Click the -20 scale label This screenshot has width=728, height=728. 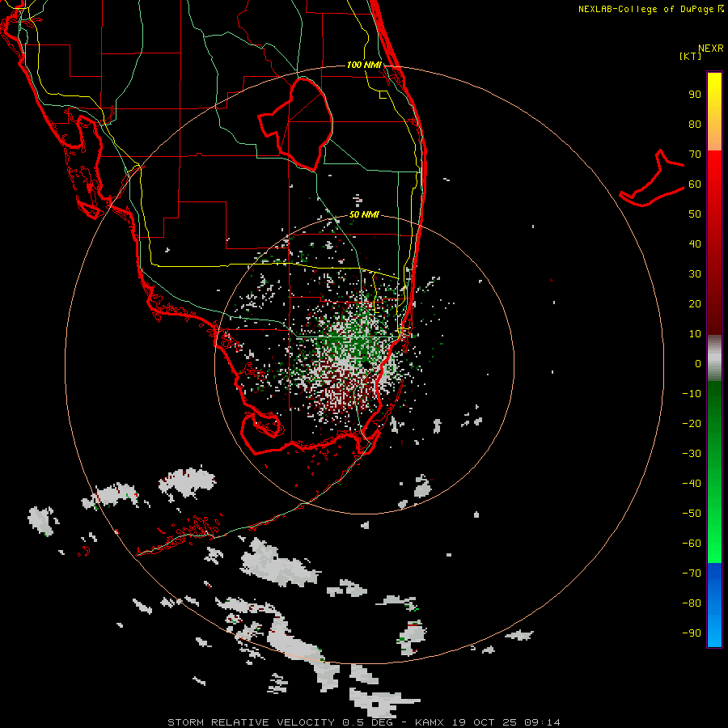(x=692, y=423)
